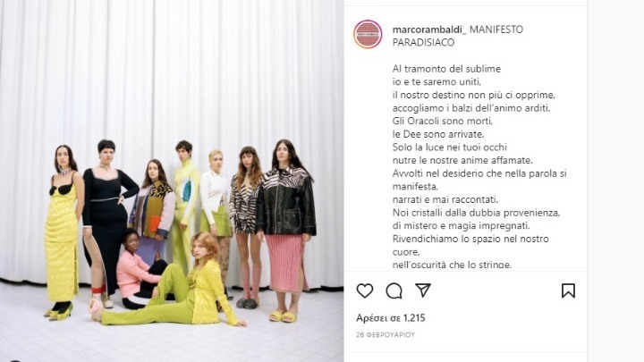
Task: View the 1,215 likes list
Action: [391, 317]
